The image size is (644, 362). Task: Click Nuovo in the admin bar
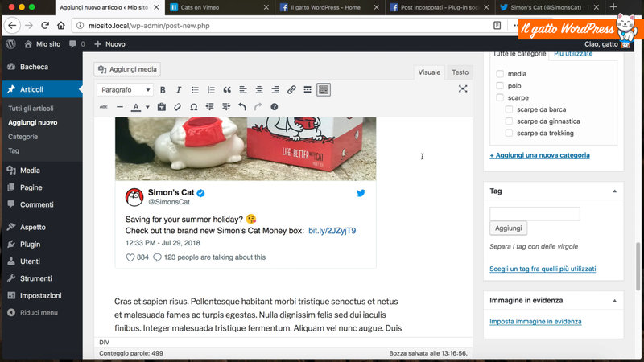(x=110, y=44)
